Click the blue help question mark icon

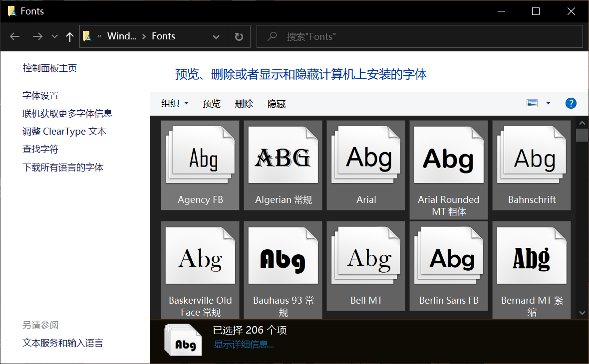(x=571, y=103)
